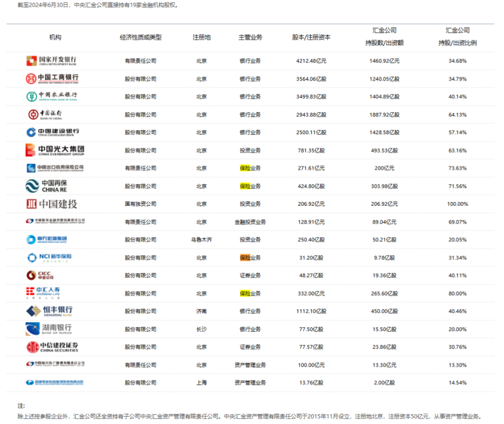Click highlighted 保险业务 in the 271.61亿元 row
Image resolution: width=504 pixels, height=424 pixels.
[250, 168]
